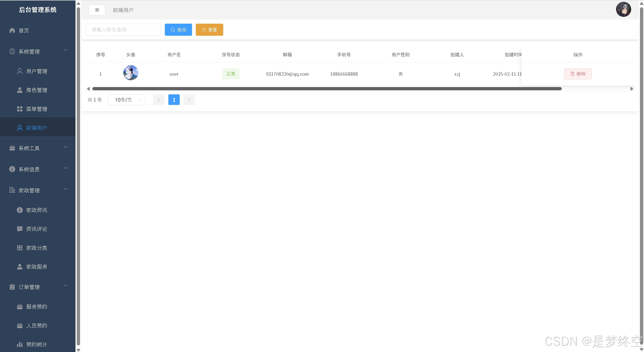This screenshot has height=352, width=644.
Task: Click the briefcase icon beside 服务预约
Action: pyautogui.click(x=20, y=307)
